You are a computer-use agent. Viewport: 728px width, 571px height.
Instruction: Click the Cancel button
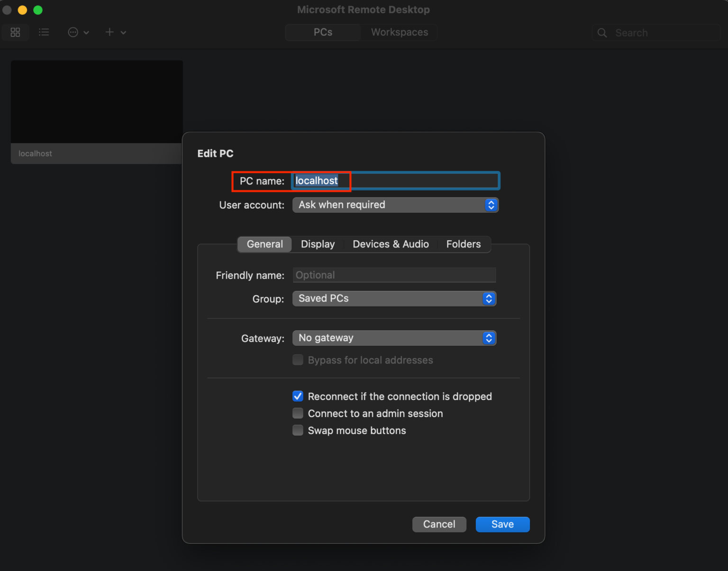(439, 524)
